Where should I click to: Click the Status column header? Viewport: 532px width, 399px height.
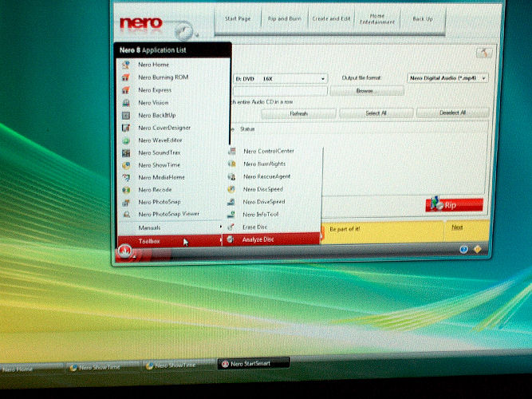(x=247, y=129)
